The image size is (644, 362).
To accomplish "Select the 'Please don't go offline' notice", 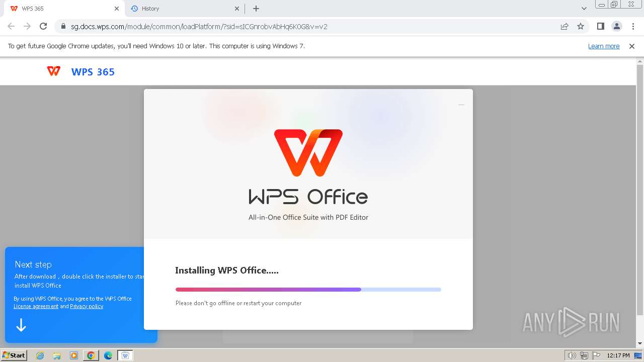I will tap(238, 303).
